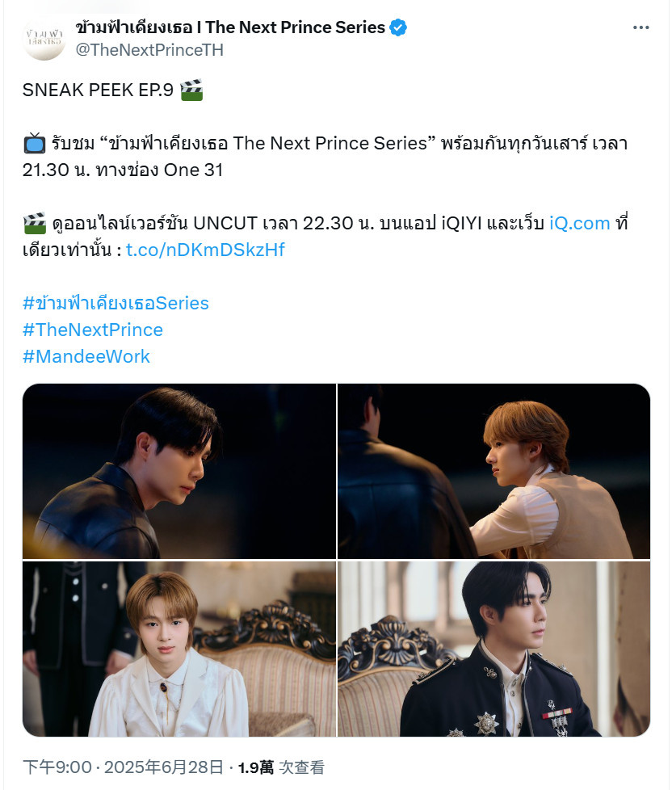Open bottom-left photo of man in white blouse
Image resolution: width=672 pixels, height=790 pixels.
pyautogui.click(x=178, y=649)
